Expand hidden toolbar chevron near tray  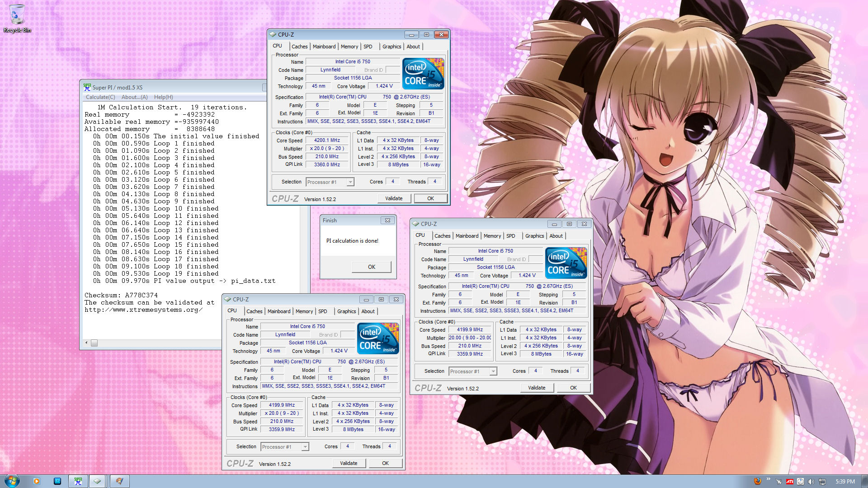coord(768,479)
